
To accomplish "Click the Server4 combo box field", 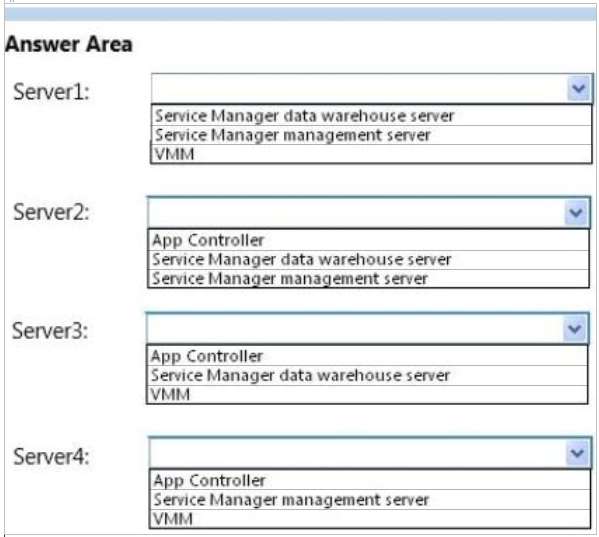I will (x=371, y=453).
